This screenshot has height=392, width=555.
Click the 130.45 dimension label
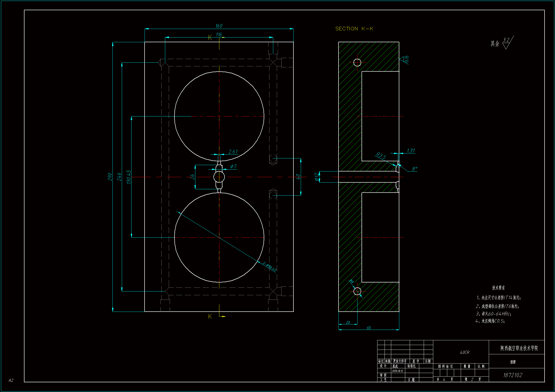pyautogui.click(x=129, y=177)
